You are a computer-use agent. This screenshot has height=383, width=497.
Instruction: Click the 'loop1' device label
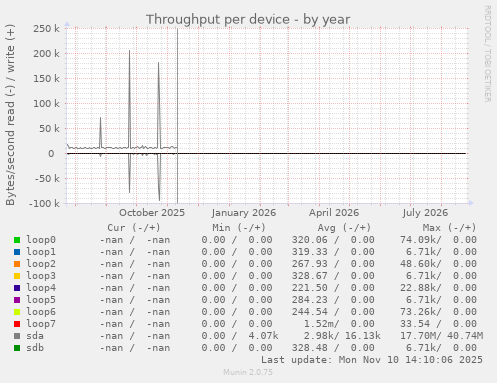[41, 252]
